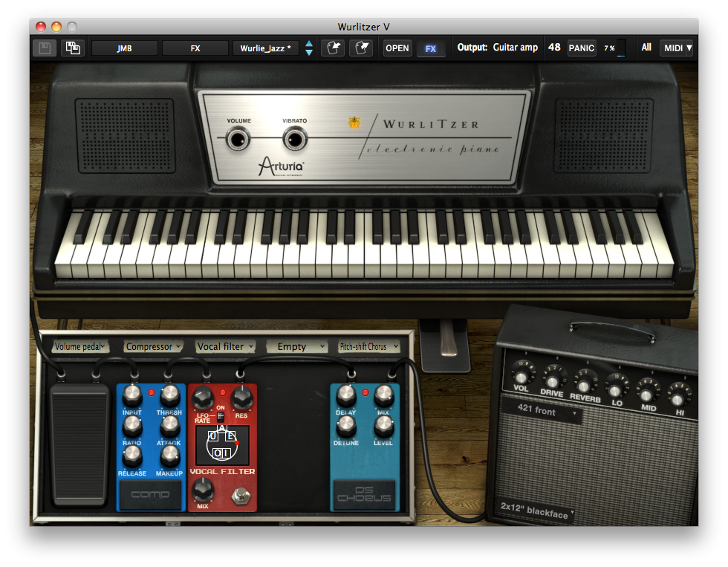Click the vocal filter RES knob

pyautogui.click(x=242, y=398)
